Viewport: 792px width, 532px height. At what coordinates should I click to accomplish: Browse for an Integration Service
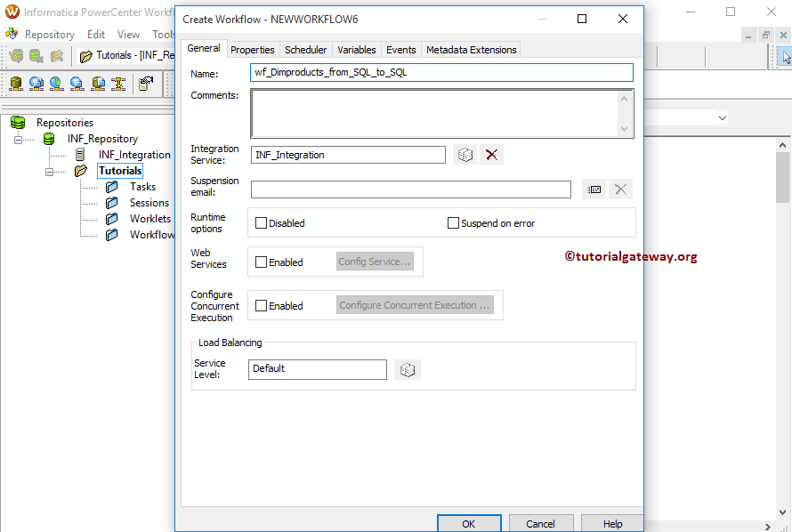click(x=465, y=155)
